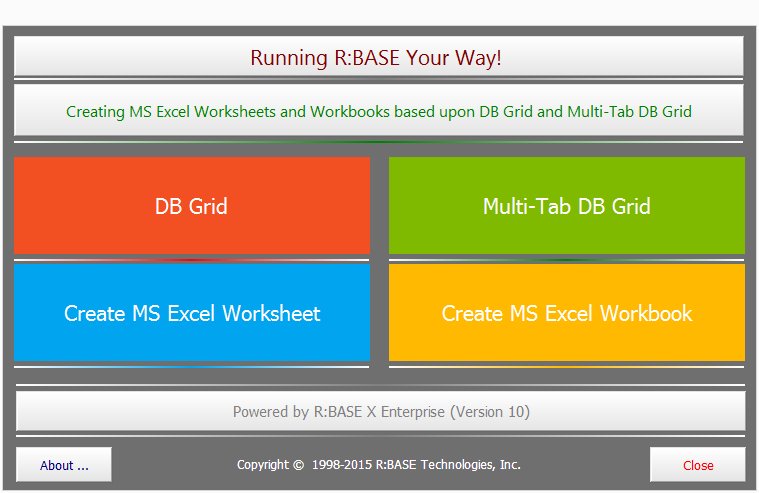The height and width of the screenshot is (493, 759).
Task: Click the red divider line below DB Grid
Action: 191,260
